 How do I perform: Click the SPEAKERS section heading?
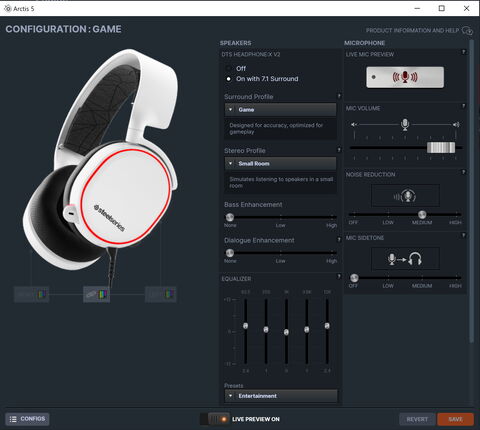[x=236, y=43]
